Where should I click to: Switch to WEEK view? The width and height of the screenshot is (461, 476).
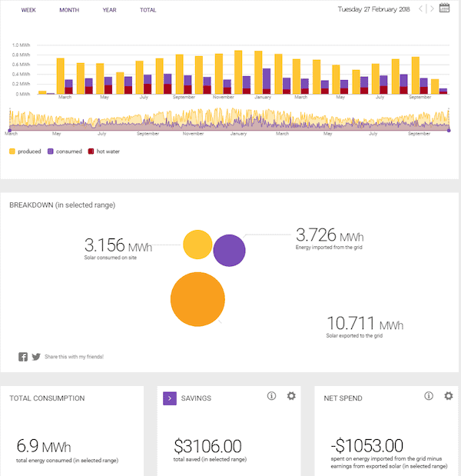pos(28,10)
